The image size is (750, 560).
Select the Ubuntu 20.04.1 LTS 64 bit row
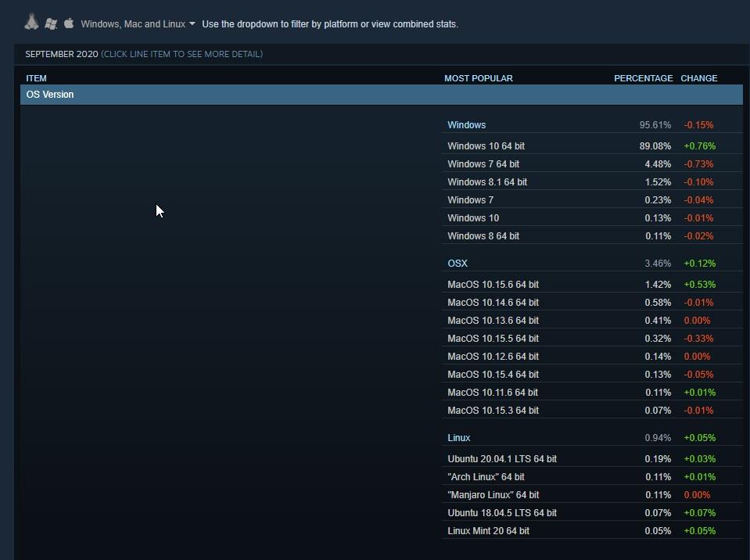click(x=592, y=459)
